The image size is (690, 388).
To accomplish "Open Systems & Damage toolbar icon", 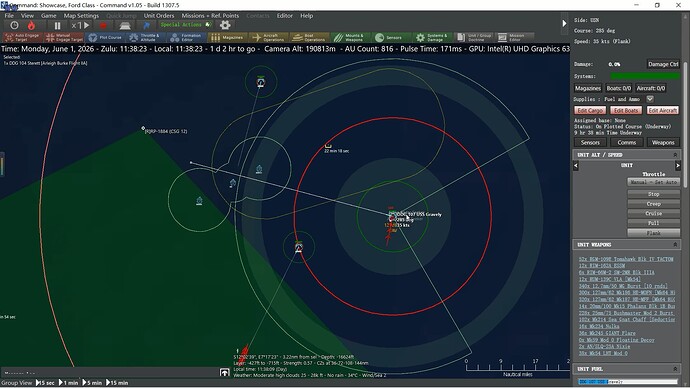I will pyautogui.click(x=432, y=38).
